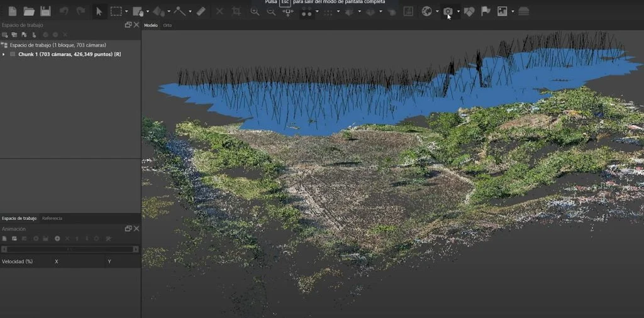
Task: Save the project with floppy disk icon
Action: [45, 11]
